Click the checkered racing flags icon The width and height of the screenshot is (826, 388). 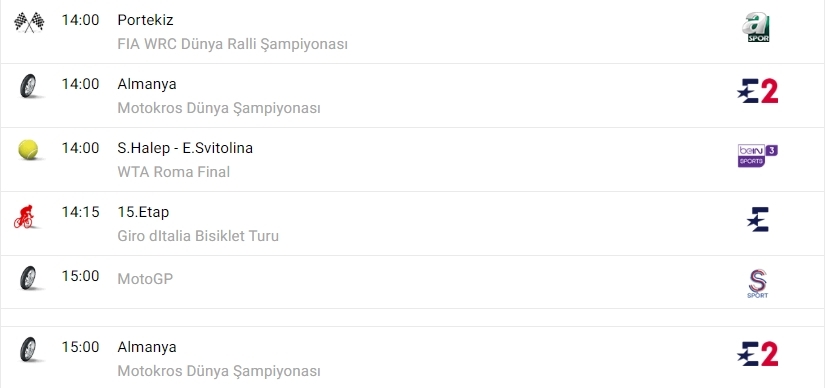29,22
